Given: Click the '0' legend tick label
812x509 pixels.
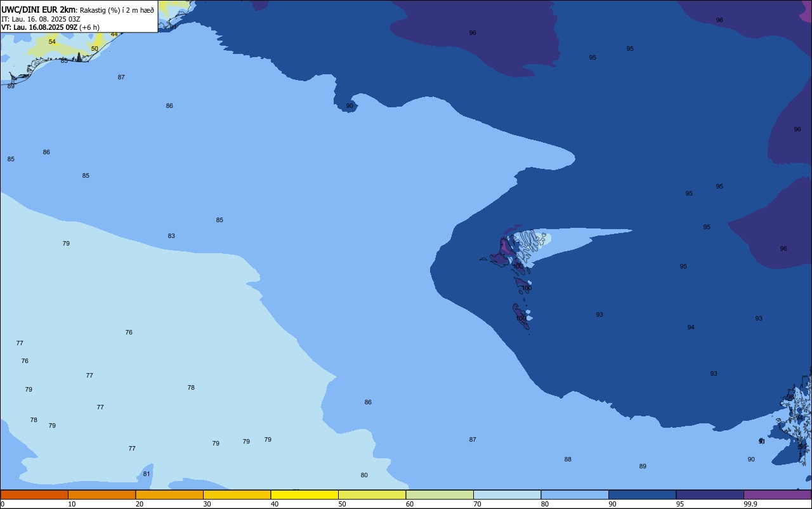Looking at the screenshot, I should click(3, 504).
